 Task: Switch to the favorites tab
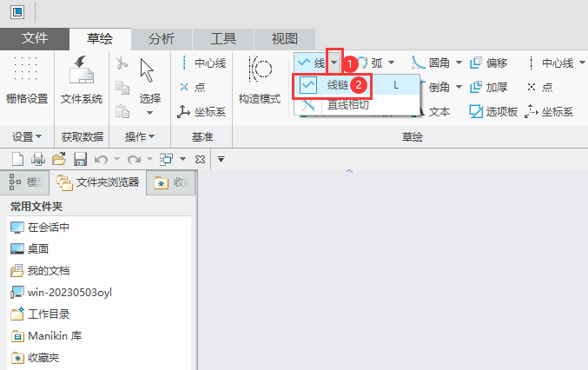coord(170,183)
